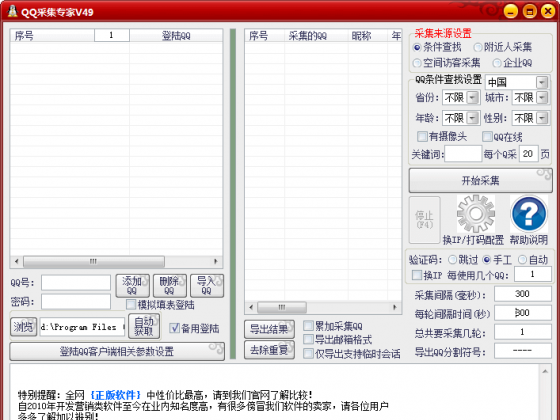Click the 昵称 column header
The width and height of the screenshot is (560, 420).
(x=368, y=36)
